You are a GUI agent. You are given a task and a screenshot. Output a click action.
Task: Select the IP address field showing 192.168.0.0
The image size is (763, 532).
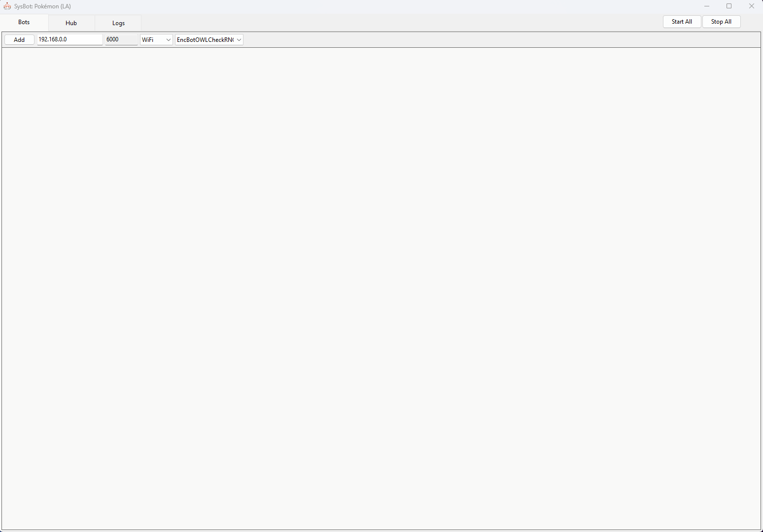point(69,39)
